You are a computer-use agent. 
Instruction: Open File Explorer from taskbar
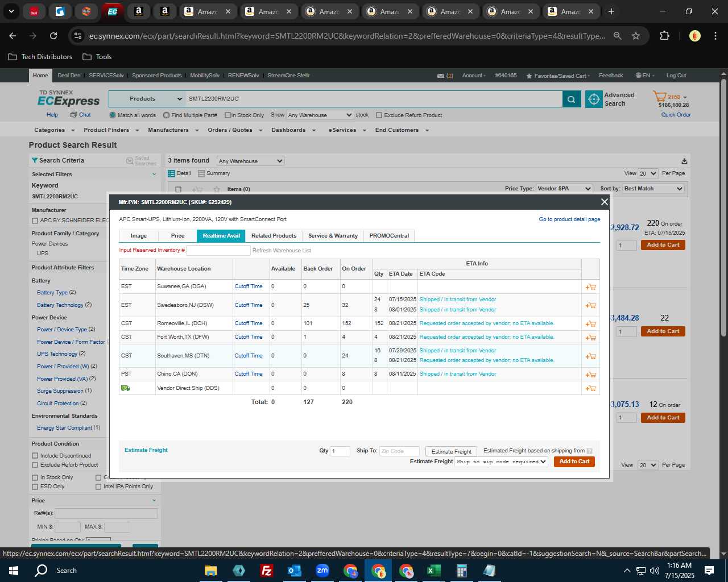click(211, 571)
